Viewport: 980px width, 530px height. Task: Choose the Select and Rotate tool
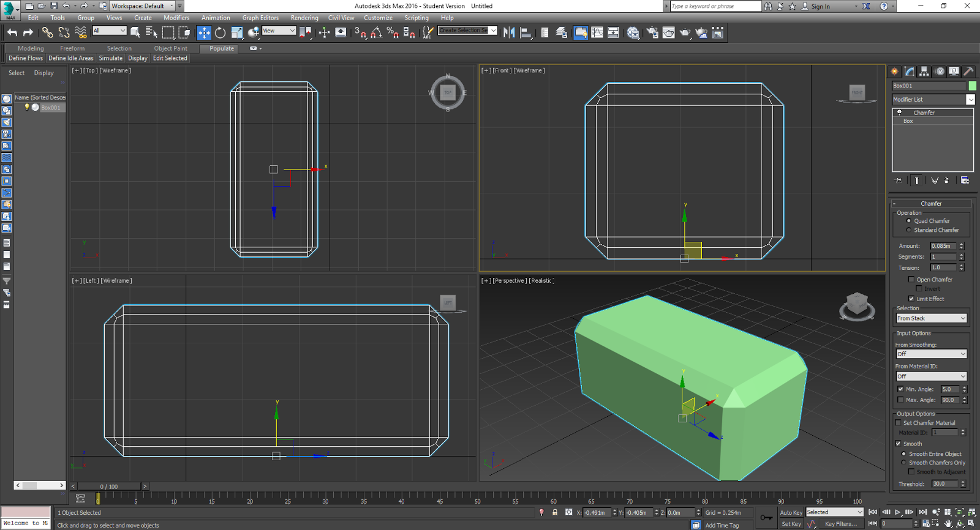[220, 32]
